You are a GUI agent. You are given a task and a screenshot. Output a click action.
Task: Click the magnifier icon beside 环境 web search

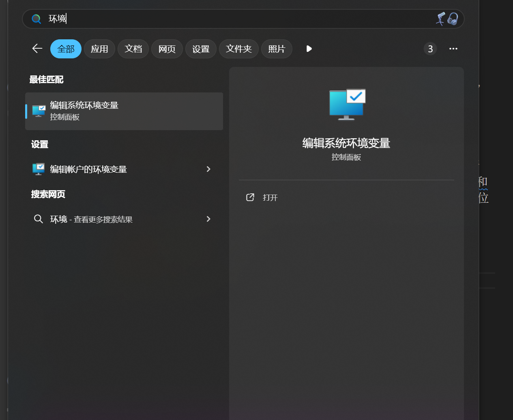pyautogui.click(x=39, y=219)
